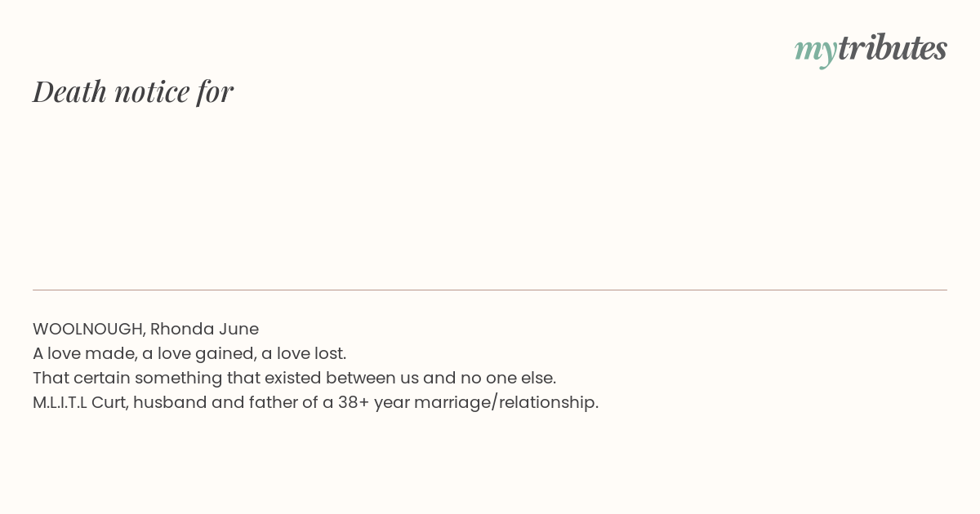Click the horizontal divider line

[x=490, y=290]
